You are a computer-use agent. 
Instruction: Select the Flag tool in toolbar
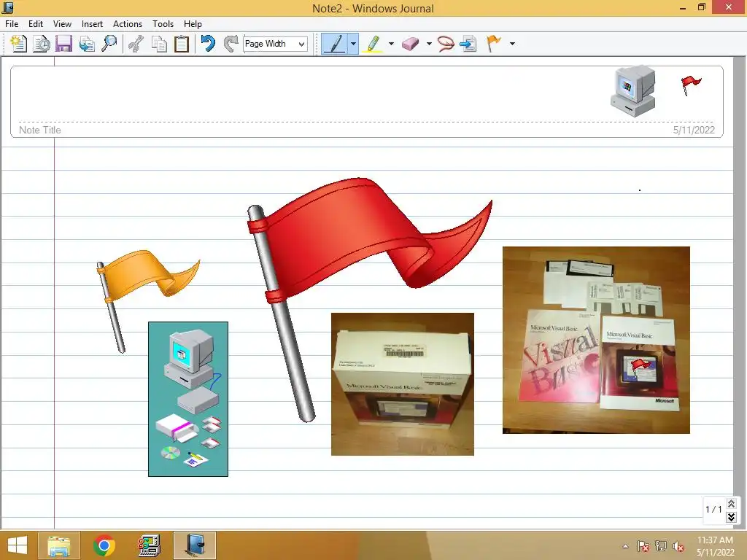(x=494, y=44)
